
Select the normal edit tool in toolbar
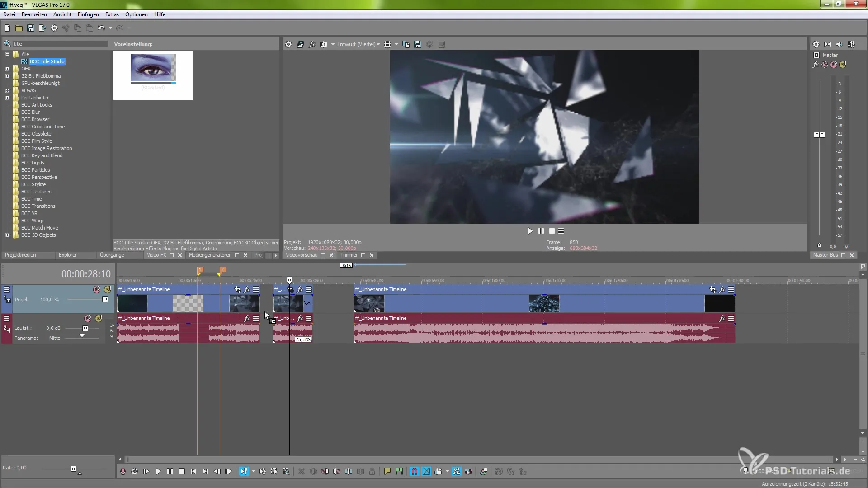click(x=244, y=471)
